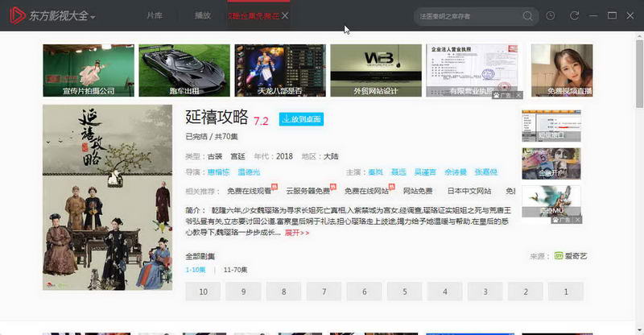Maximize the player window
Screen dimensions: 644x335
pyautogui.click(x=612, y=15)
